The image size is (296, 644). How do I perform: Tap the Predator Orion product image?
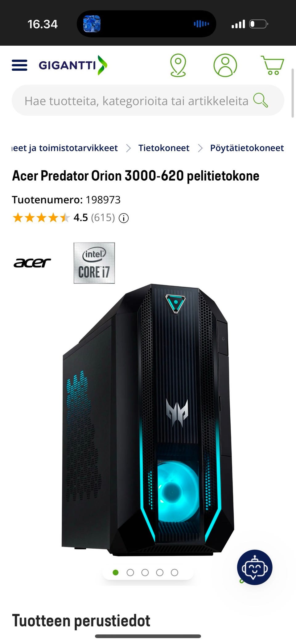click(x=148, y=420)
